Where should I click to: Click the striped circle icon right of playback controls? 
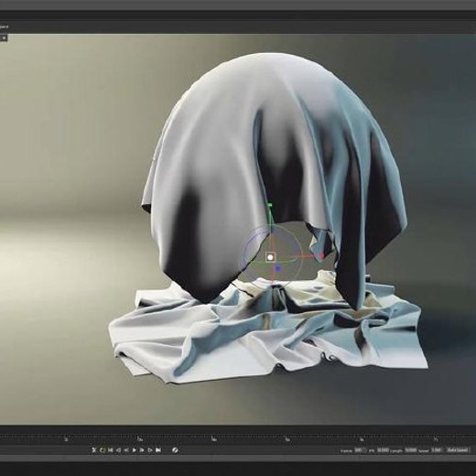(x=175, y=450)
